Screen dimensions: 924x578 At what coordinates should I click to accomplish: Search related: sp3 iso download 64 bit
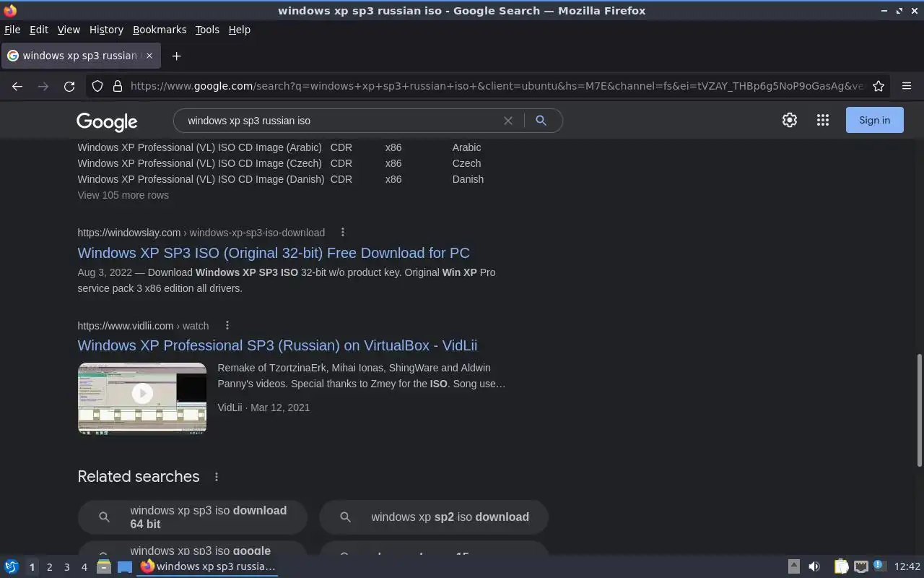point(193,517)
